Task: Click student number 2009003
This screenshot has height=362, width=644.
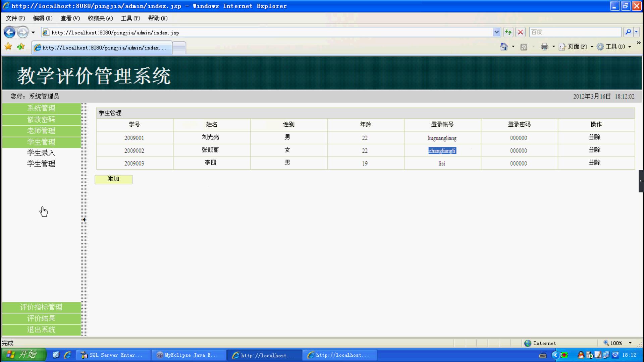Action: coord(134,164)
